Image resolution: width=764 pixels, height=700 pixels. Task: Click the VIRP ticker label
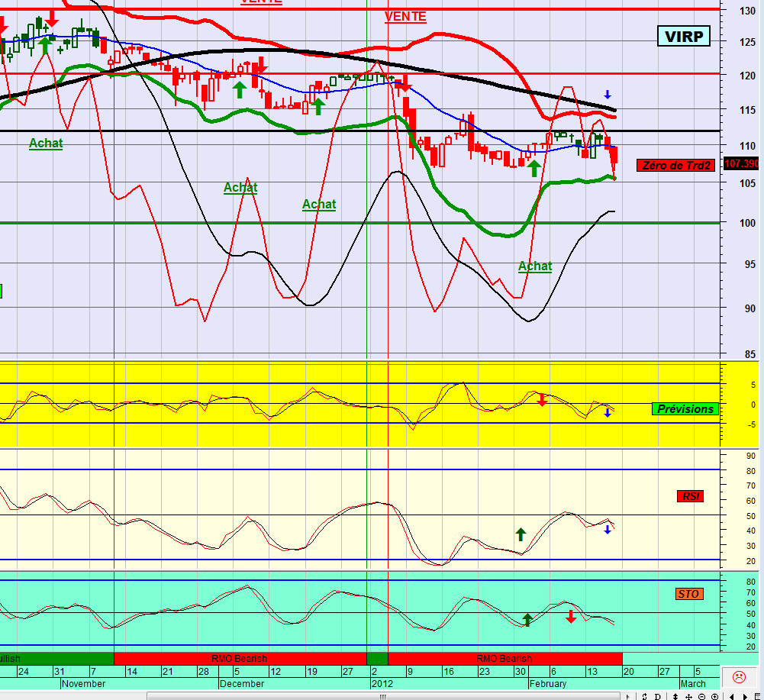click(684, 36)
